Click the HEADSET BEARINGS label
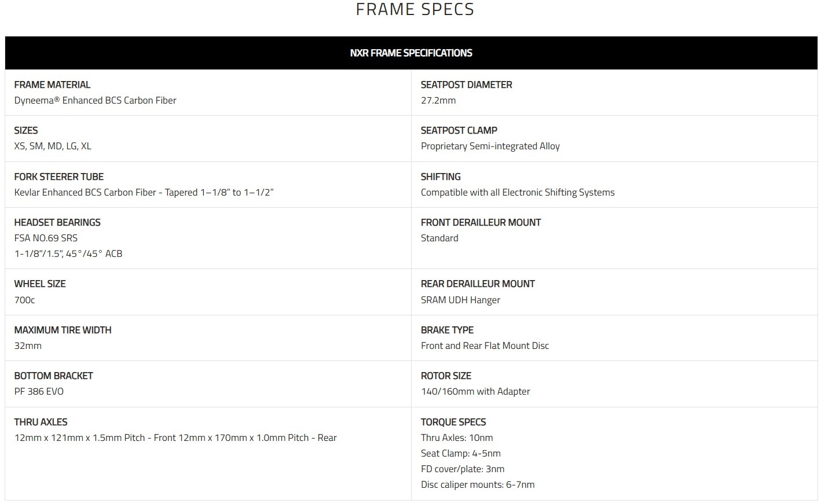Image resolution: width=821 pixels, height=504 pixels. 57,222
